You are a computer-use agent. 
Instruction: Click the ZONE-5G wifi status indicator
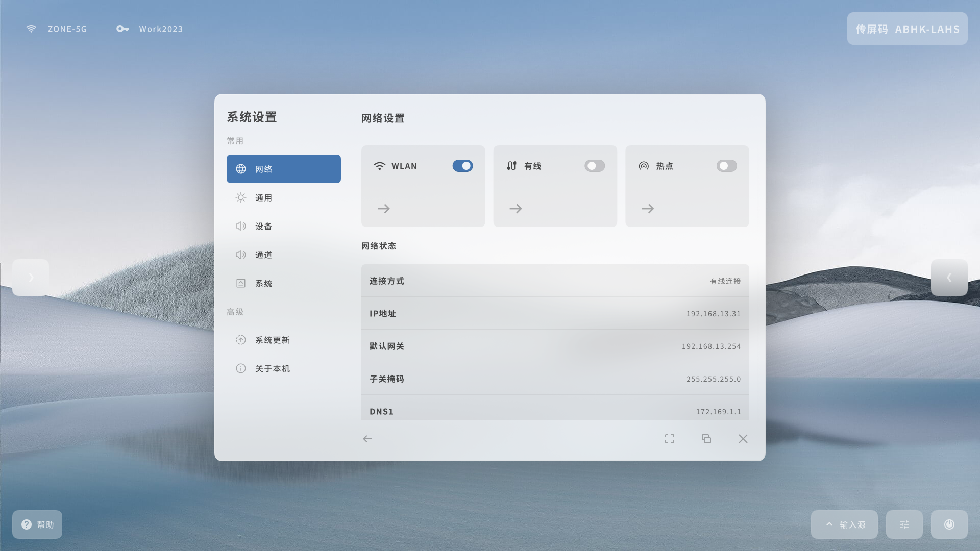(56, 29)
